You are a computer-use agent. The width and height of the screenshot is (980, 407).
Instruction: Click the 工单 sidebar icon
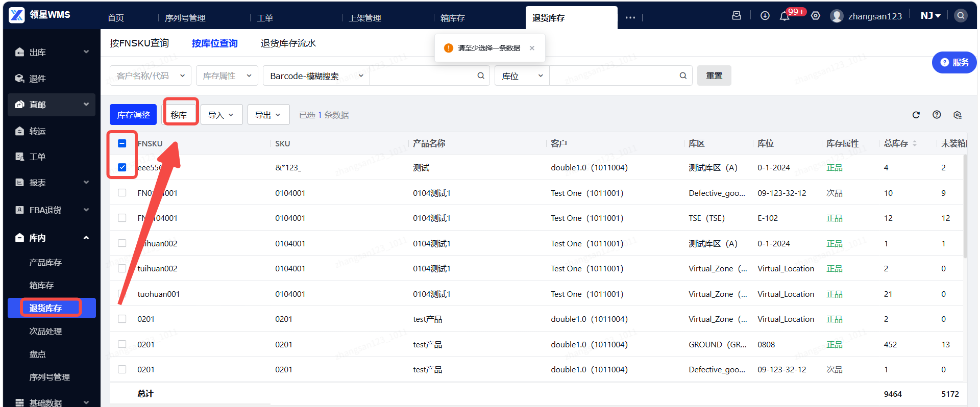[20, 157]
